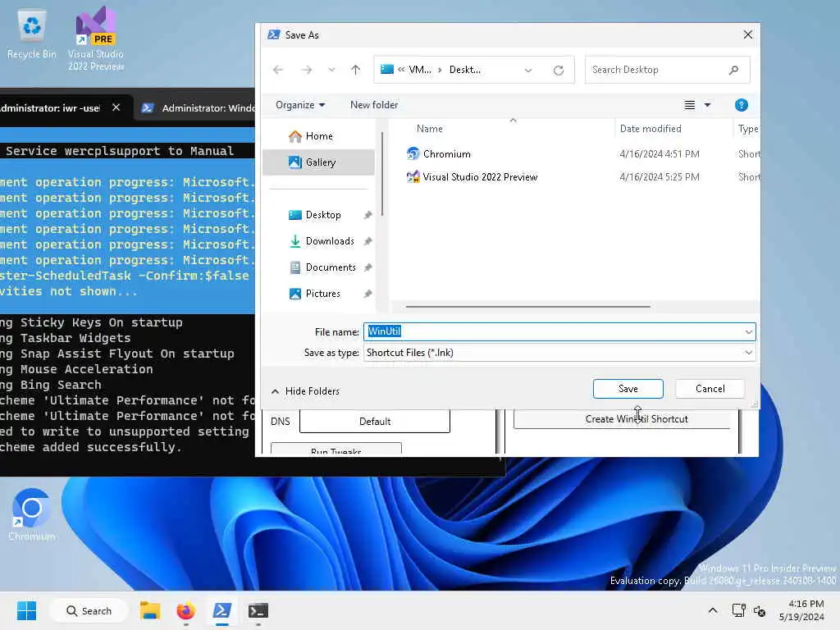Create a New folder
840x630 pixels.
[374, 105]
